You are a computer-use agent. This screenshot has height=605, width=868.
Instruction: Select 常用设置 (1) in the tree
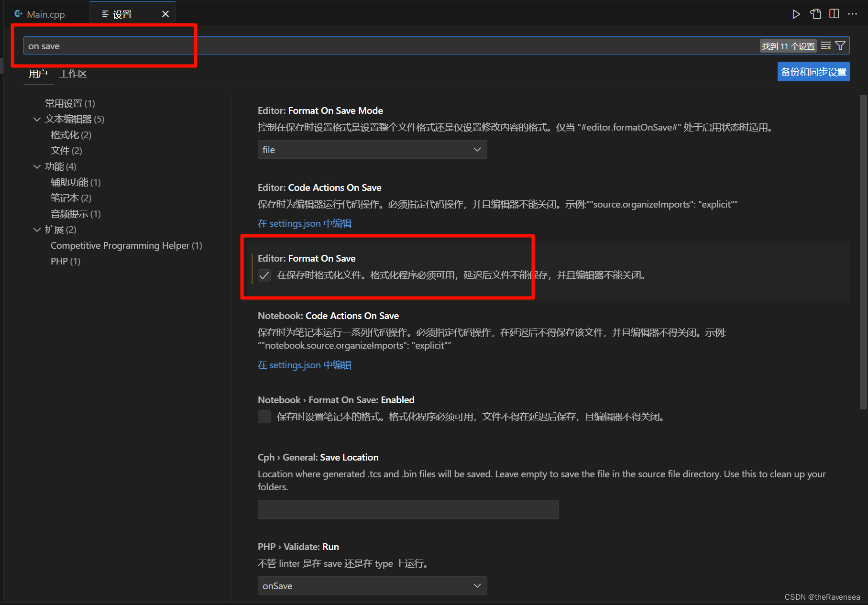[70, 103]
